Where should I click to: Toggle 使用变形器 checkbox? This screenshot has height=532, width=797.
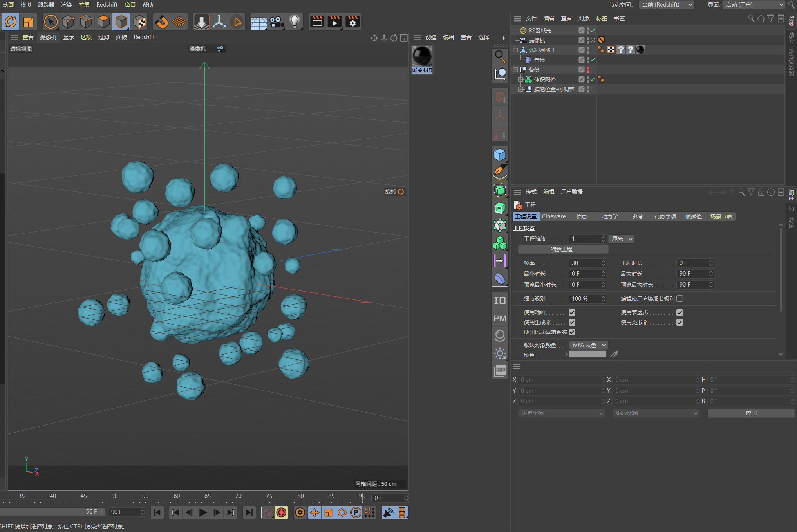(x=680, y=322)
